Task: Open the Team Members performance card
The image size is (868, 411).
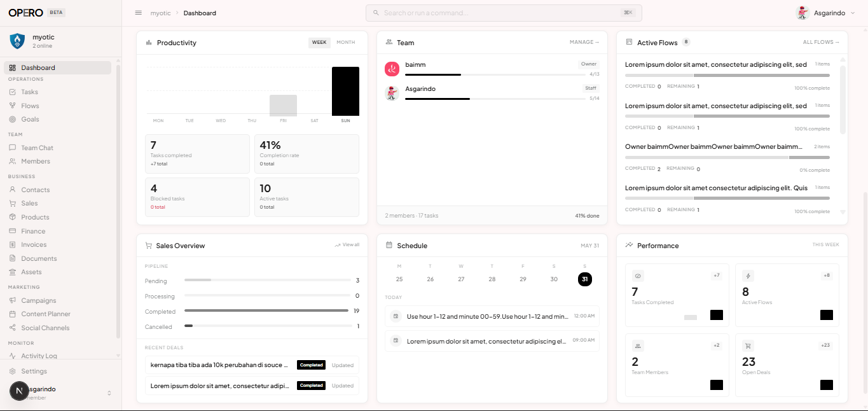Action: point(677,365)
